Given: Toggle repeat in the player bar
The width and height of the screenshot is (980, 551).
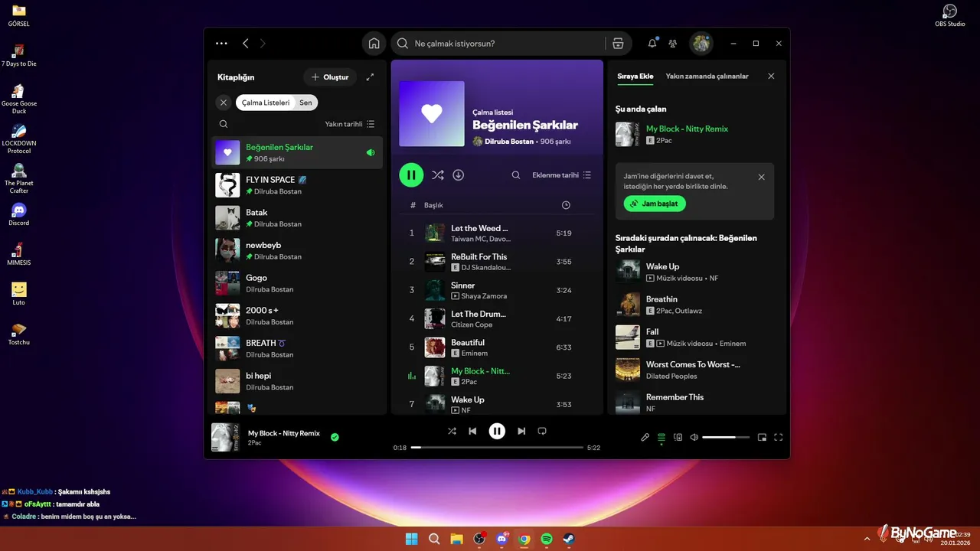Looking at the screenshot, I should [542, 432].
